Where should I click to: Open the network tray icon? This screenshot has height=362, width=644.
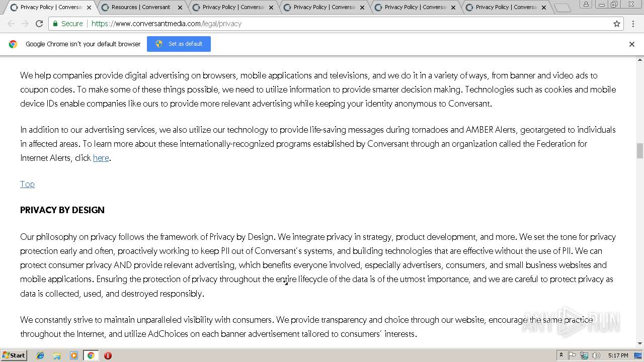pyautogui.click(x=584, y=355)
